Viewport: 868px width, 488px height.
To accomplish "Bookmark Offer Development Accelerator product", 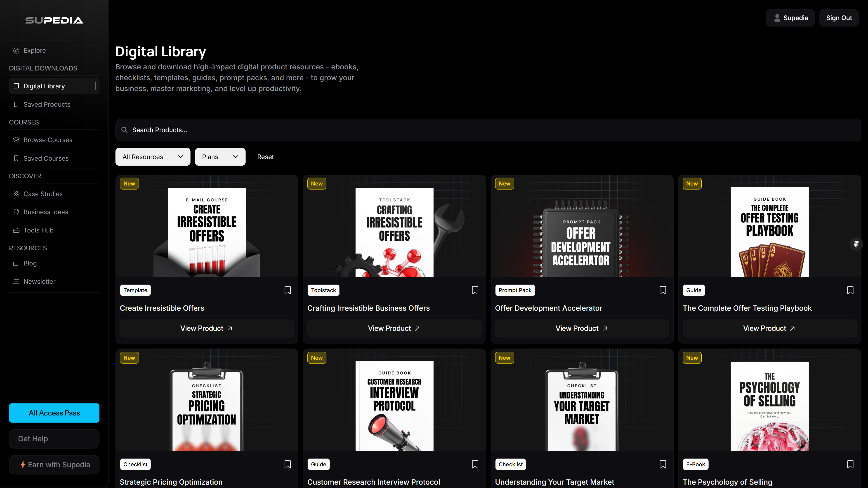I will pos(663,290).
